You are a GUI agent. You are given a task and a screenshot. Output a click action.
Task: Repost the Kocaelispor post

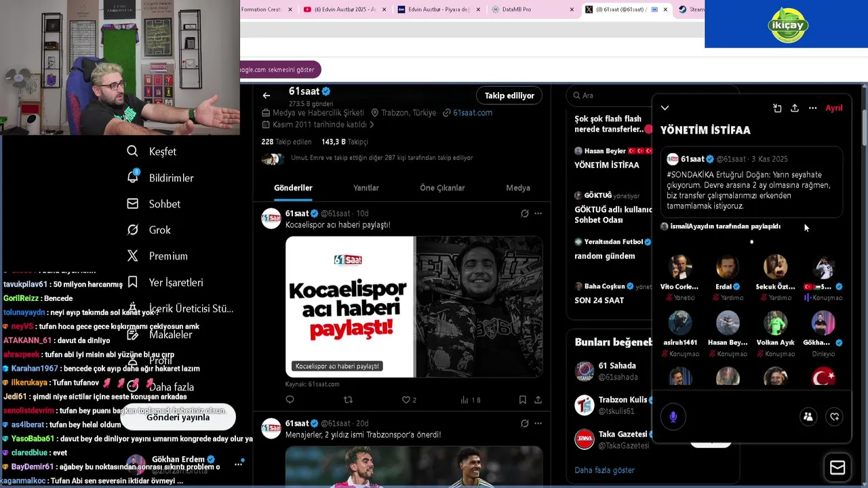tap(348, 400)
